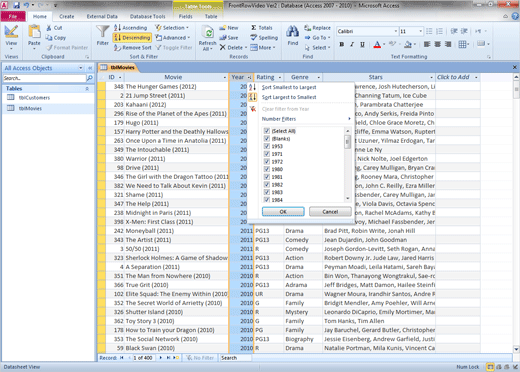Sort the column Ascending
The width and height of the screenshot is (520, 372).
point(131,28)
